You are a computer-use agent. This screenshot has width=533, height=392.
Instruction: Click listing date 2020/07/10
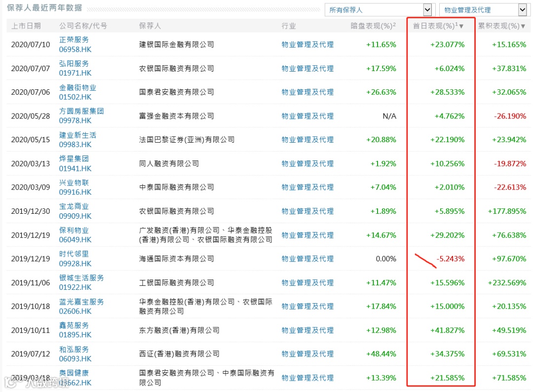tap(30, 44)
